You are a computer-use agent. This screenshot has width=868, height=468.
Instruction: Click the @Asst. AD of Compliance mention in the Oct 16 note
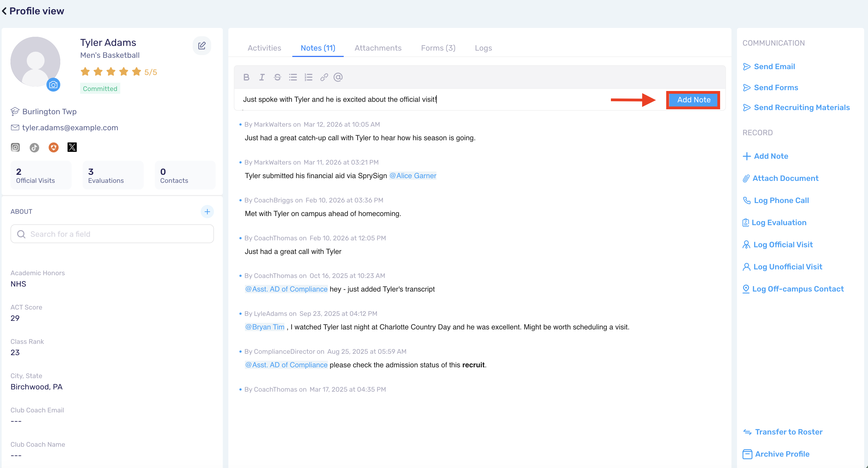[x=286, y=289]
